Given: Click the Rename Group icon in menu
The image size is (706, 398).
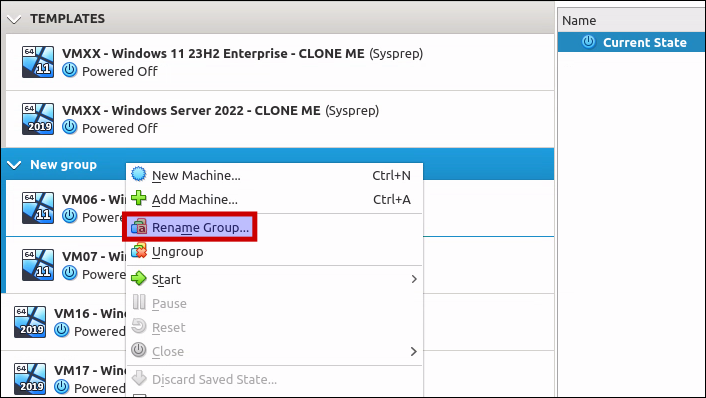Looking at the screenshot, I should click(x=139, y=227).
